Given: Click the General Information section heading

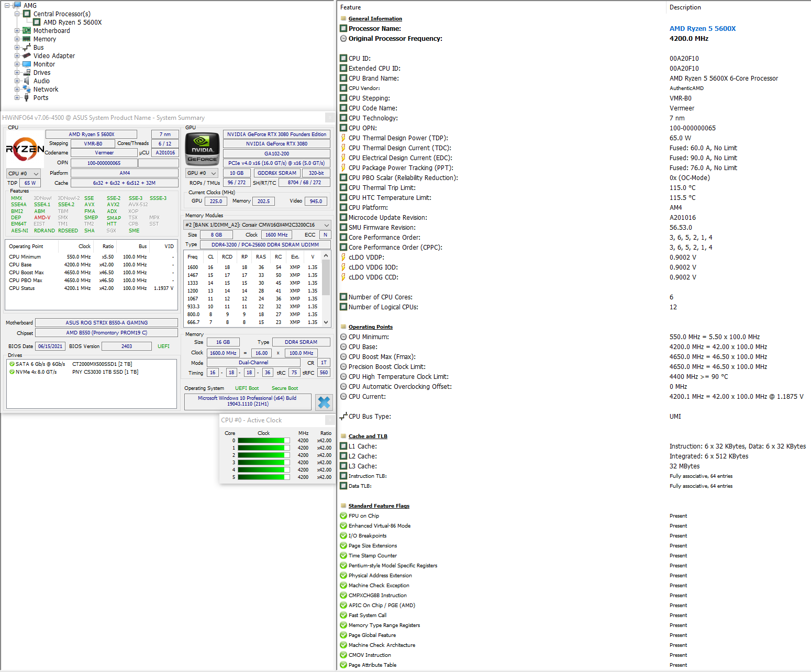Looking at the screenshot, I should click(x=375, y=19).
